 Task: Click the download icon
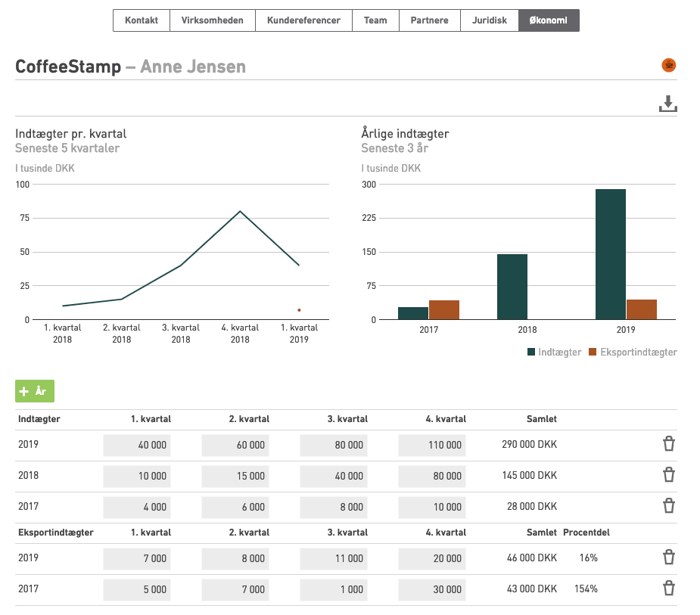(668, 104)
